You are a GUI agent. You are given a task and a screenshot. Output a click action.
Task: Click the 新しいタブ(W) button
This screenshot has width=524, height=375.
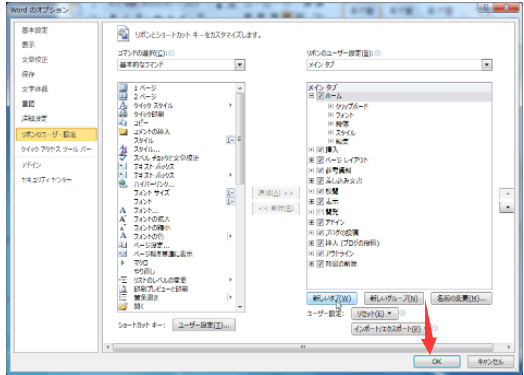[332, 298]
